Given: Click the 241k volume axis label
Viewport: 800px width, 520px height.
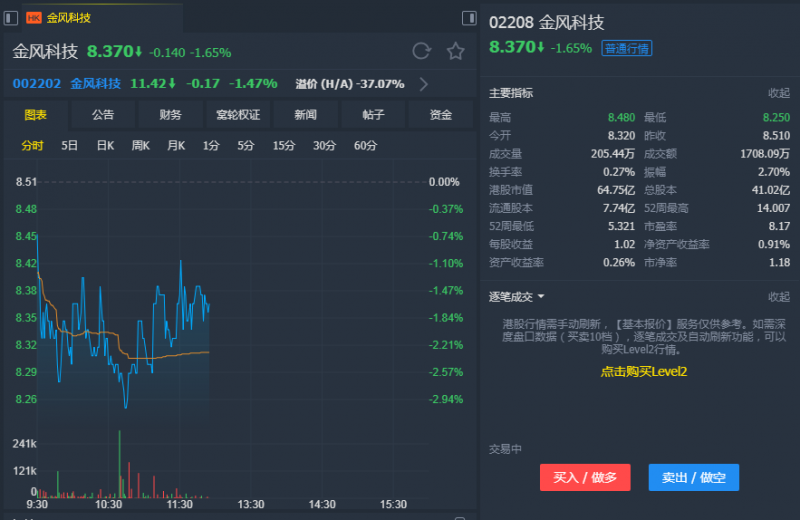Looking at the screenshot, I should click(x=24, y=443).
